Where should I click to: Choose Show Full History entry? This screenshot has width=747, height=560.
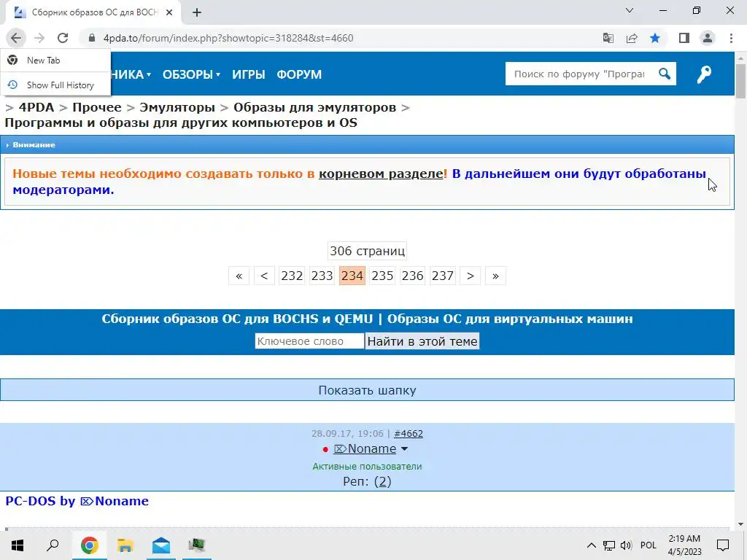point(55,85)
